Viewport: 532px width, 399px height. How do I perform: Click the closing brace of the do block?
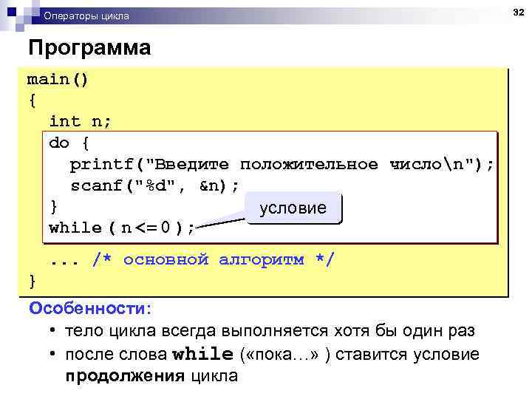54,207
